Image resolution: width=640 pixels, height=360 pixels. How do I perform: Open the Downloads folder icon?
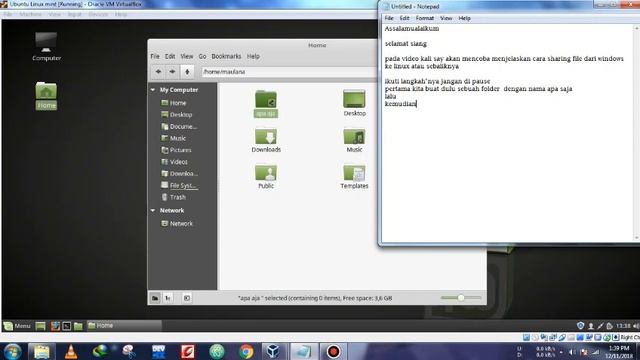(266, 140)
